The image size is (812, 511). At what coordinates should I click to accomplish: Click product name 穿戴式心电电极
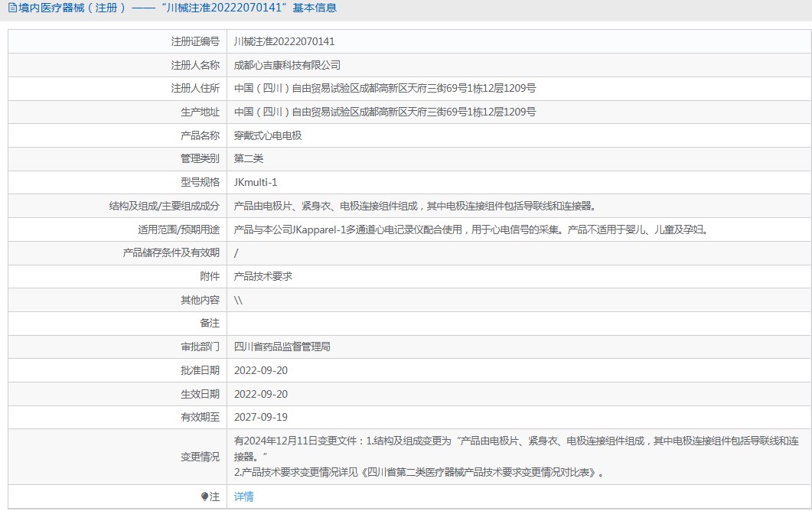point(268,135)
